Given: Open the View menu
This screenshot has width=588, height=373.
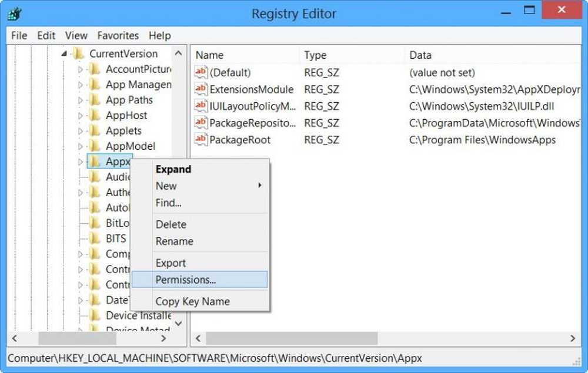Looking at the screenshot, I should pyautogui.click(x=76, y=36).
